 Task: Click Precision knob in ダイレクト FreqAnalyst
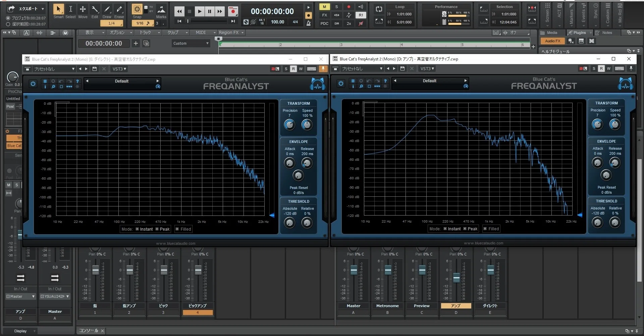point(289,125)
